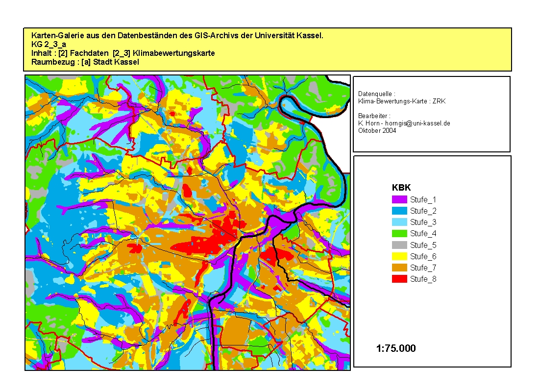Choose the yellow Stufe_6 legend swatch
539x392 pixels.
[399, 256]
